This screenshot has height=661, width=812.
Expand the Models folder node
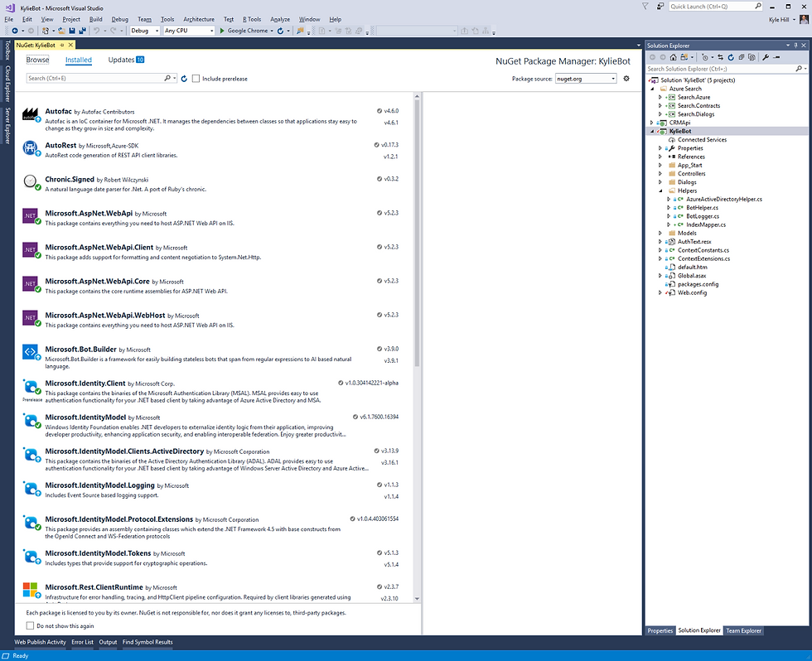coord(660,234)
